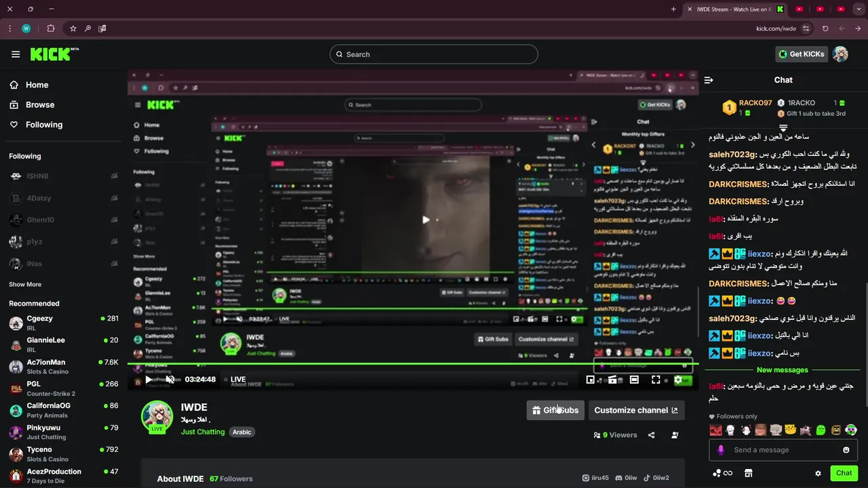Viewport: 868px width, 488px height.
Task: Open Cgeezy channel in Recommended
Action: click(64, 323)
